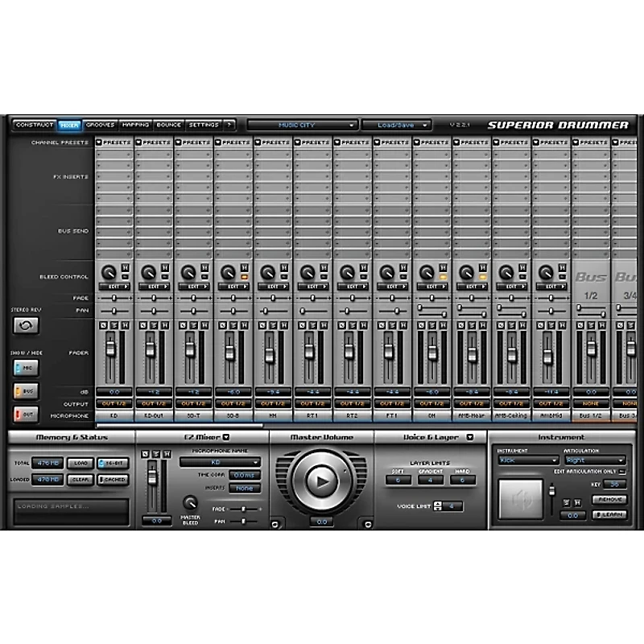
Task: Click the Time Corr 0.0ms field
Action: point(245,475)
